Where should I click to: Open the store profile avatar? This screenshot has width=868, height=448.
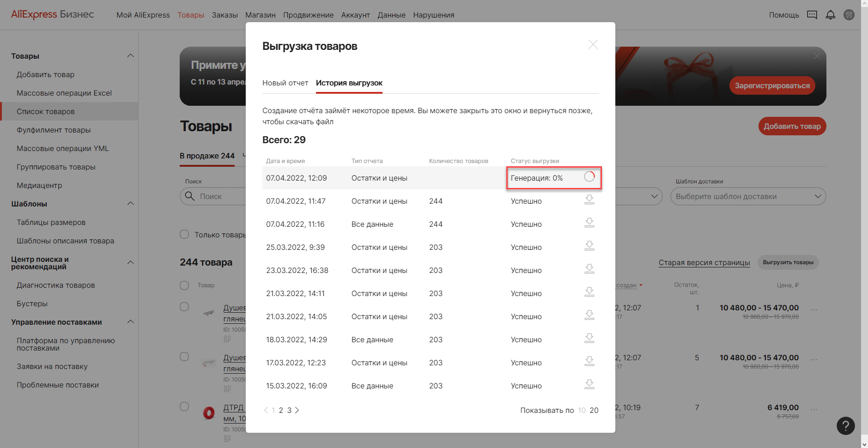point(849,15)
